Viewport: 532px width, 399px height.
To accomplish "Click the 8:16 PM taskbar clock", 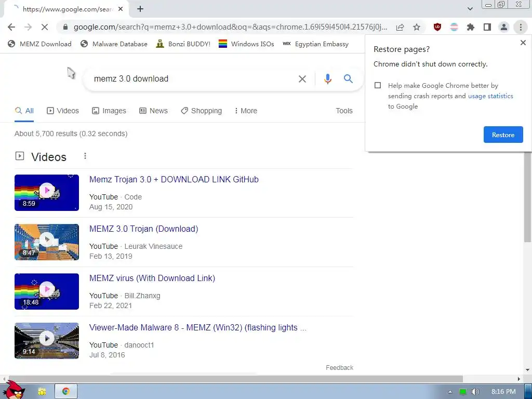I will [503, 392].
